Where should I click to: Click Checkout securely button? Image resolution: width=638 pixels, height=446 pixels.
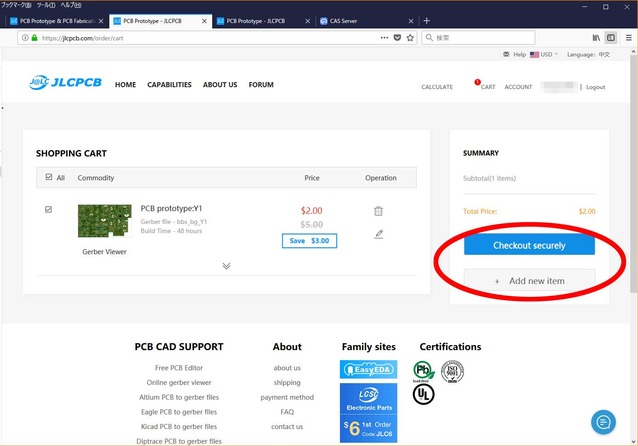[529, 245]
